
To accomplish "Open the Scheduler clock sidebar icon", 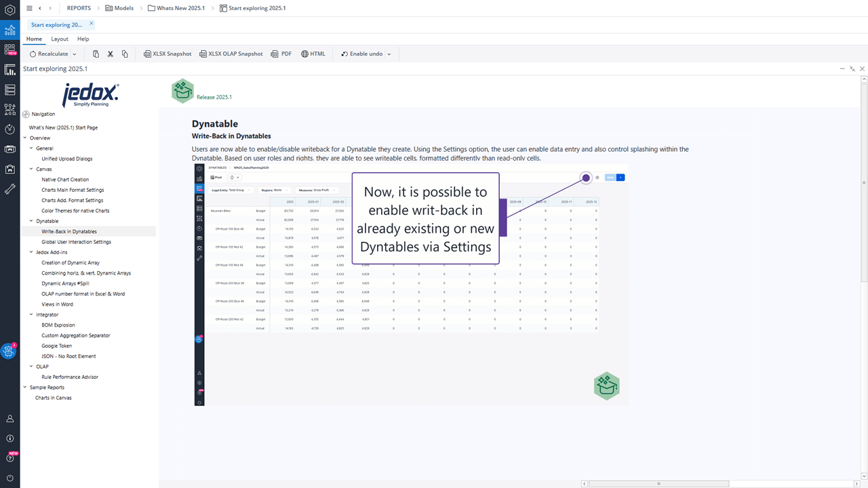I will (x=9, y=129).
